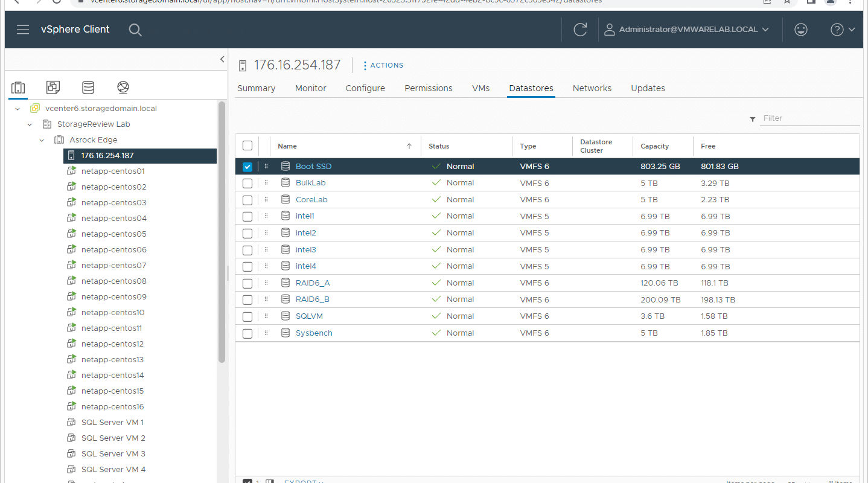The height and width of the screenshot is (483, 868).
Task: Collapse the navigation sidebar
Action: [x=222, y=59]
